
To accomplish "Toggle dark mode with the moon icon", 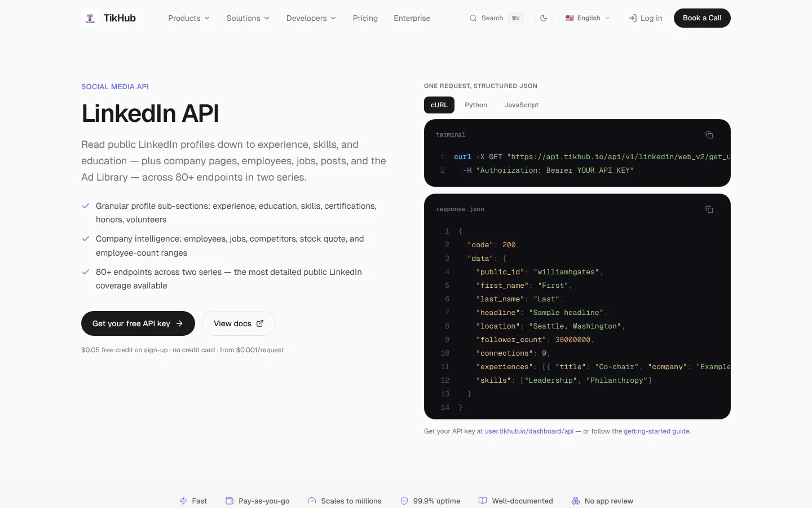I will 544,18.
